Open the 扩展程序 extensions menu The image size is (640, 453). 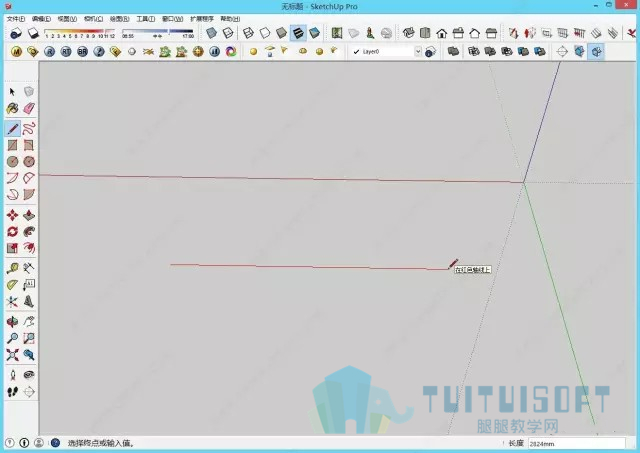click(x=202, y=19)
